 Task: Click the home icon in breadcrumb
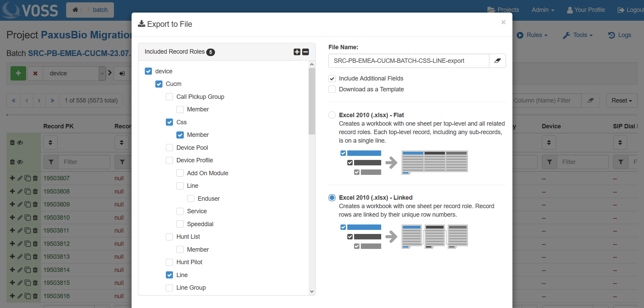[x=75, y=10]
